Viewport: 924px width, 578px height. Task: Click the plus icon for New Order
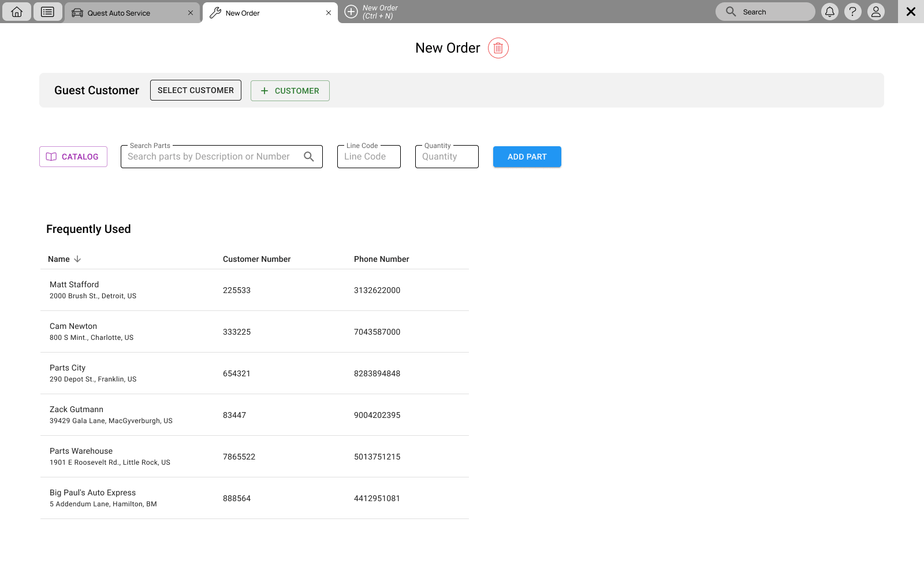click(351, 12)
